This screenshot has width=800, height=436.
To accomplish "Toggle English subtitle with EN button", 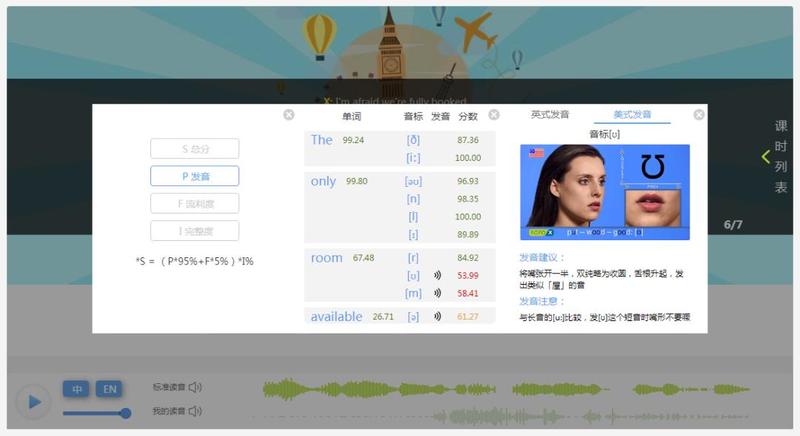I will point(108,388).
